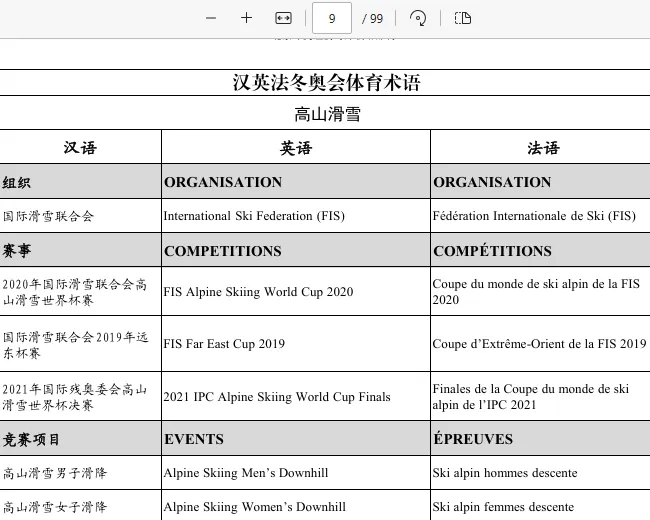Screen dimensions: 650x520
Task: Click the ÉPREUVES cell
Action: pyautogui.click(x=541, y=439)
